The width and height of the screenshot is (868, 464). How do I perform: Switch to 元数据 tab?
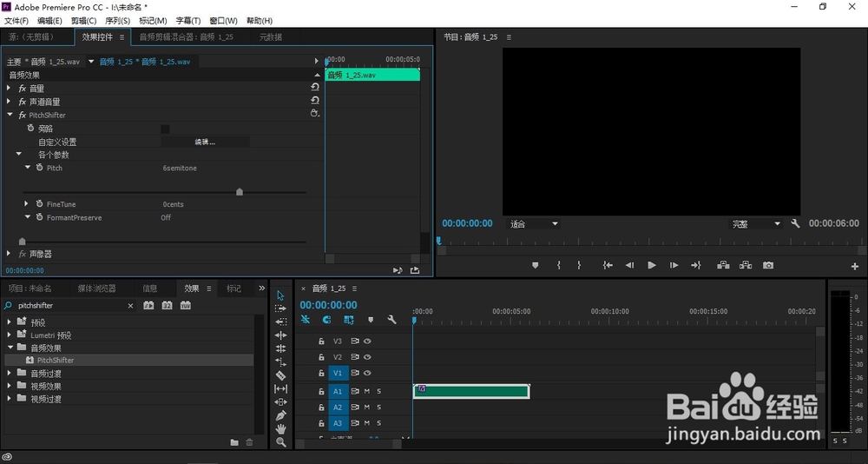[271, 37]
